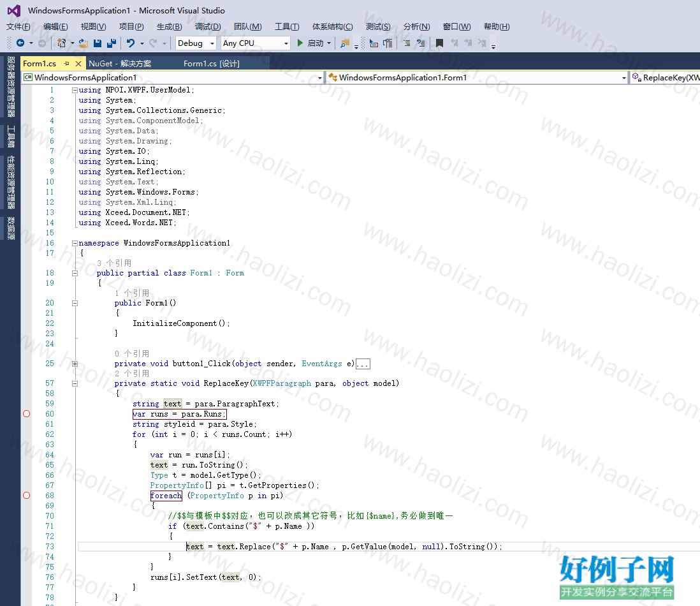
Task: Open the 工具箱 side panel tab
Action: 11,137
